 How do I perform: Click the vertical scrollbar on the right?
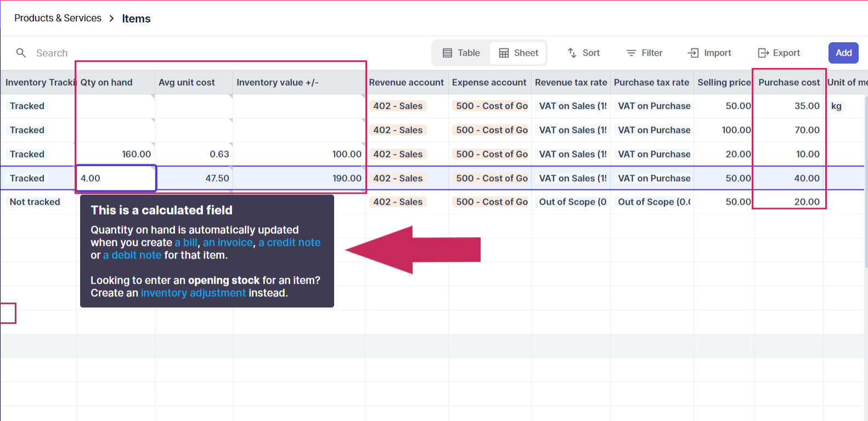click(x=866, y=181)
